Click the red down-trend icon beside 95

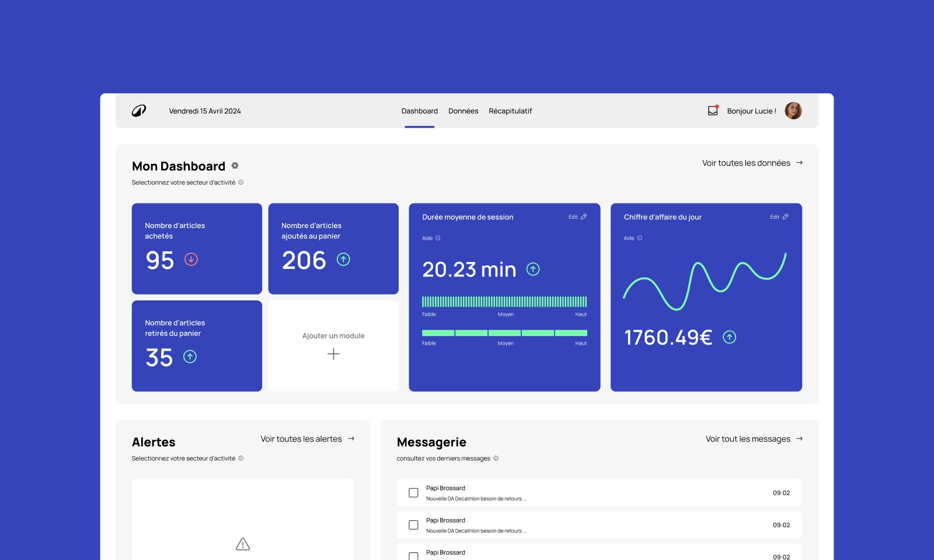click(x=191, y=260)
